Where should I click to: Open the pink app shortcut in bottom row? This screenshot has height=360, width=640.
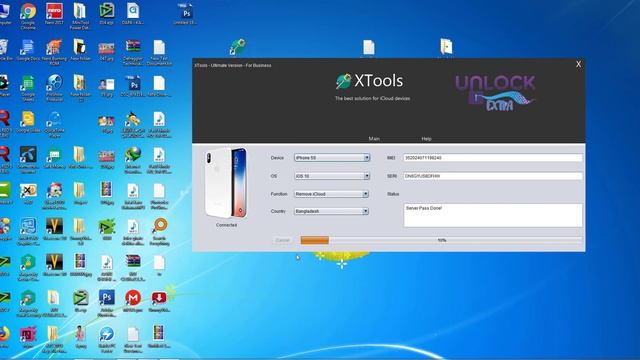point(28,337)
